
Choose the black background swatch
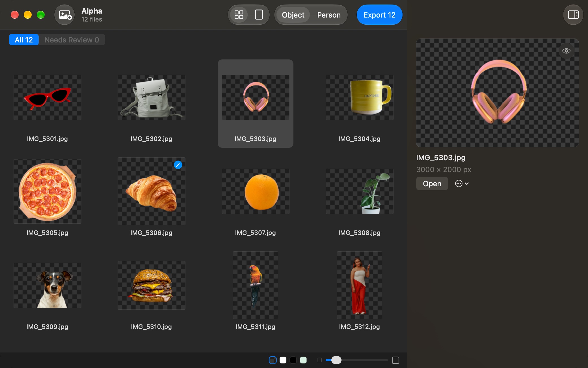pos(293,360)
